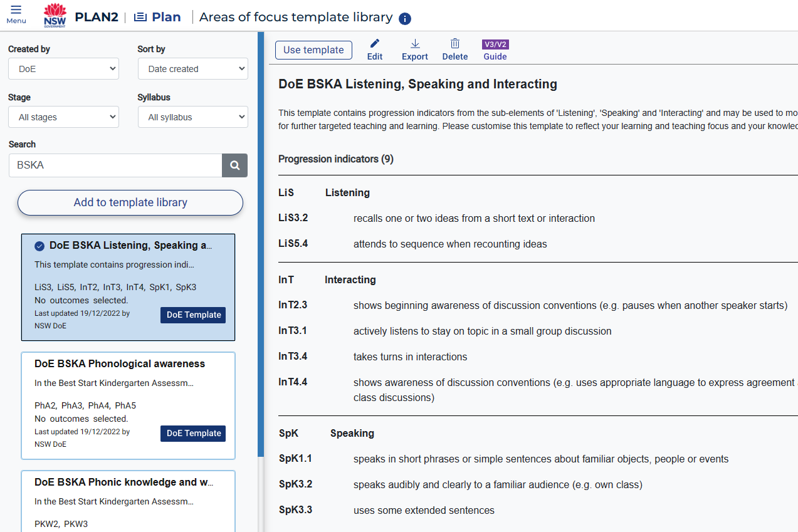
Task: Click 'PKW2, PKW3' codes text
Action: point(61,524)
